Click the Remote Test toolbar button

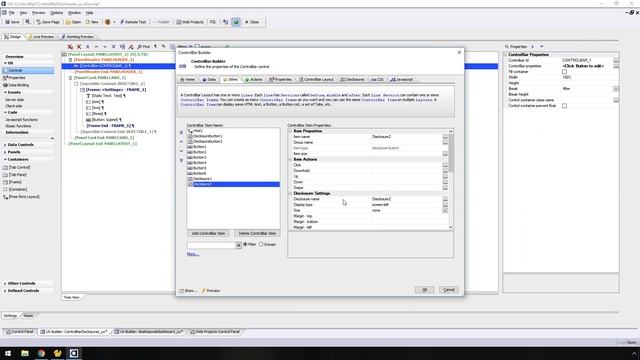click(133, 22)
